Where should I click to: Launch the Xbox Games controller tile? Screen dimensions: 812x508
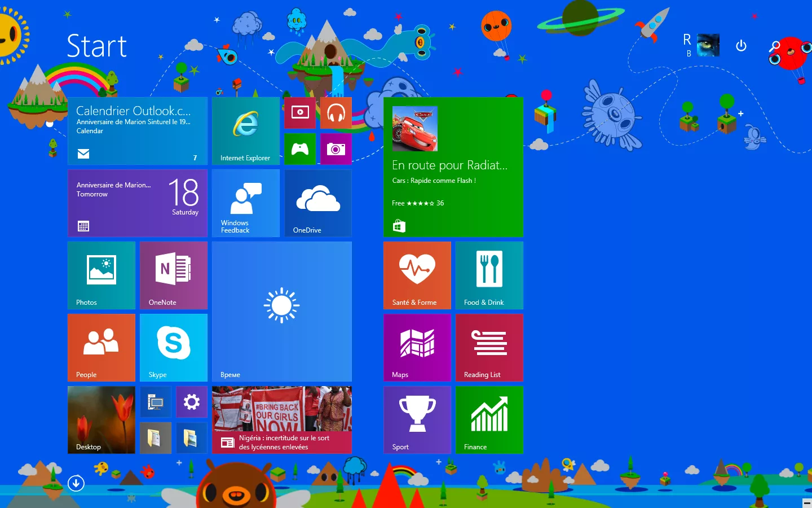(x=300, y=149)
